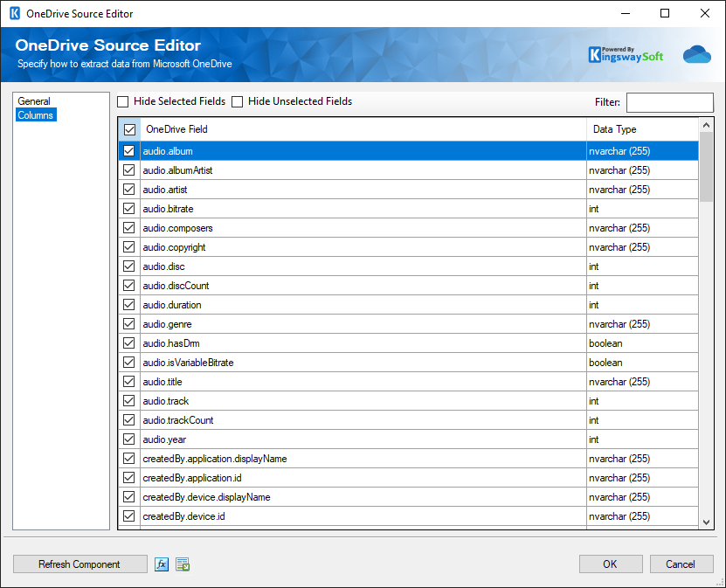Select the audio.genre field name

point(167,324)
